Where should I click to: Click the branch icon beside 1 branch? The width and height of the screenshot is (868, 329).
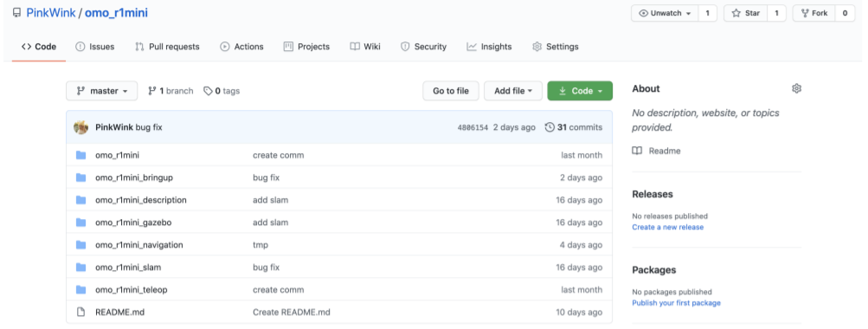coord(151,91)
